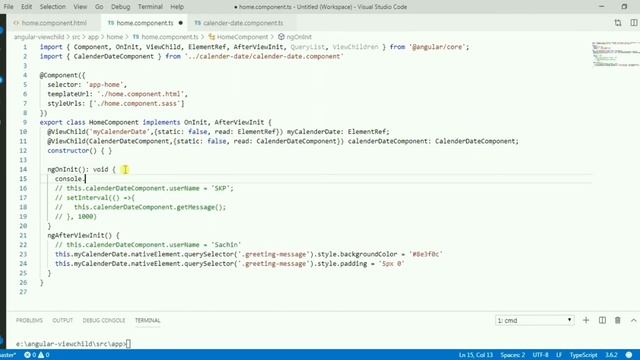Click 'ngAfterViewInit() {' on line 21
This screenshot has width=640, height=360.
(84, 236)
